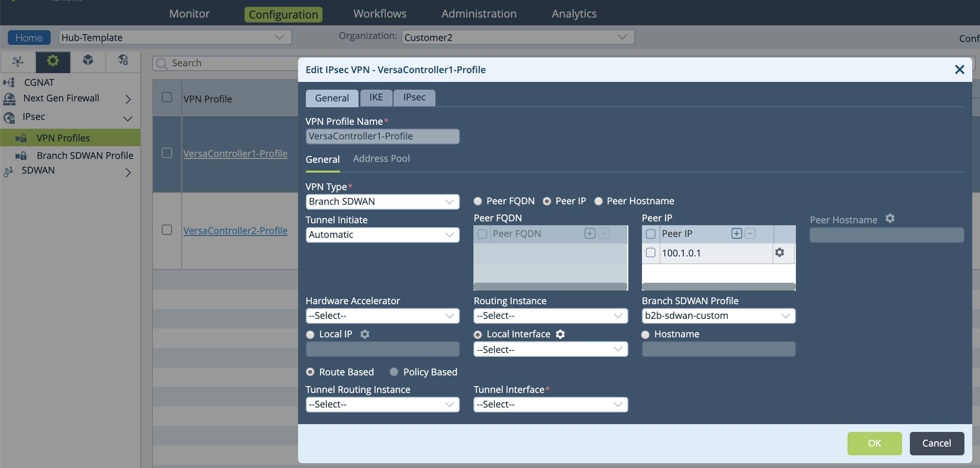Click the Cancel button
The width and height of the screenshot is (980, 468).
coord(937,443)
